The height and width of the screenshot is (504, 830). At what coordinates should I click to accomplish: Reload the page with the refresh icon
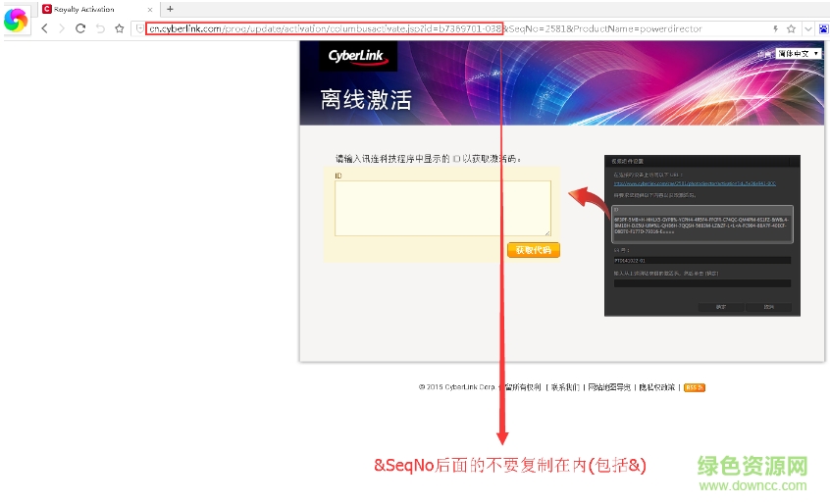80,28
